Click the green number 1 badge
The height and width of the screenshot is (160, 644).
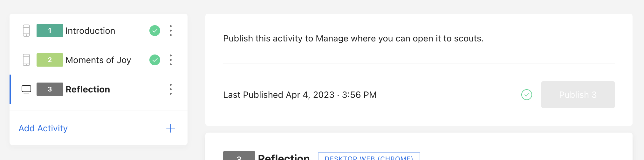click(x=50, y=31)
